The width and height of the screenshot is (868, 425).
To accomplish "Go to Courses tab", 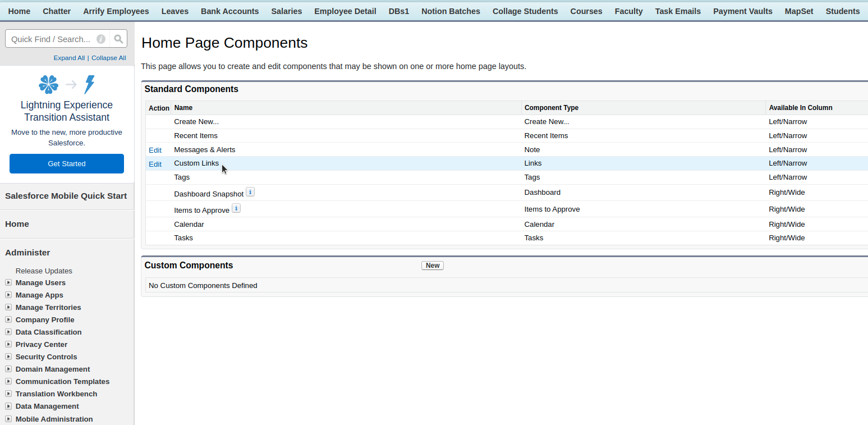I will click(586, 11).
